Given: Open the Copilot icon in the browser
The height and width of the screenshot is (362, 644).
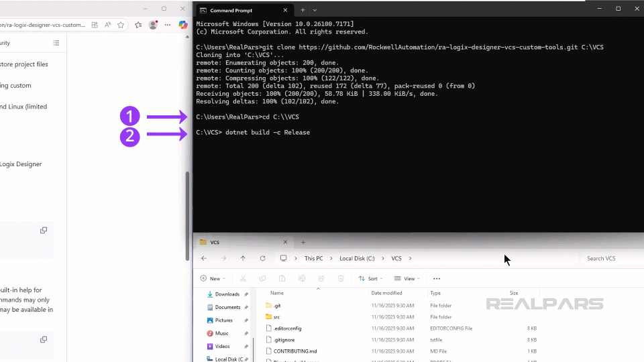Looking at the screenshot, I should [x=182, y=25].
